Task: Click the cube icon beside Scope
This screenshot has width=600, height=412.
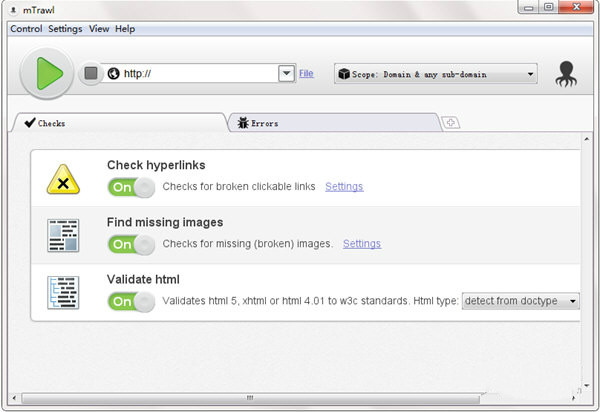Action: click(344, 74)
